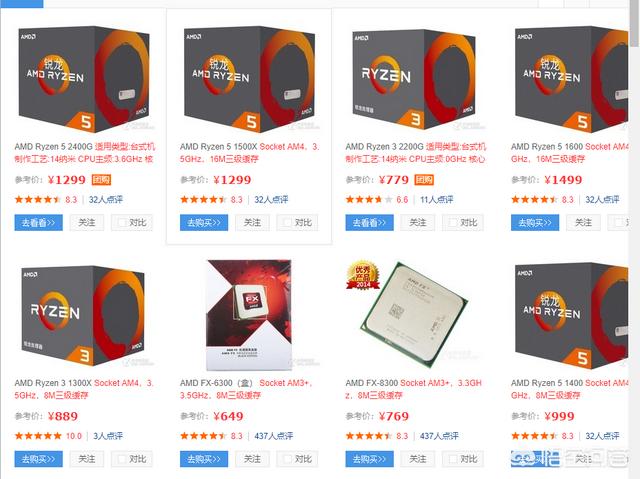The width and height of the screenshot is (640, 479).
Task: Check the 对比 compare box for Ryzen 3 2200G
Action: tap(453, 222)
